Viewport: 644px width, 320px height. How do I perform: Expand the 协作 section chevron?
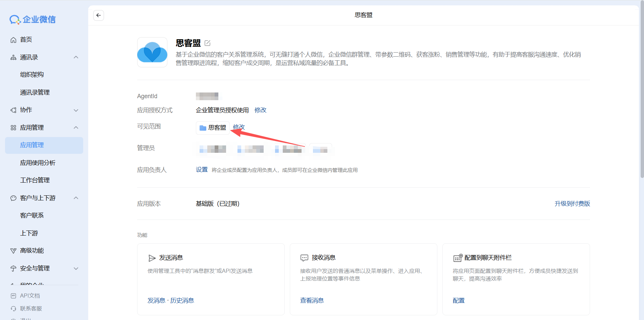[x=76, y=110]
